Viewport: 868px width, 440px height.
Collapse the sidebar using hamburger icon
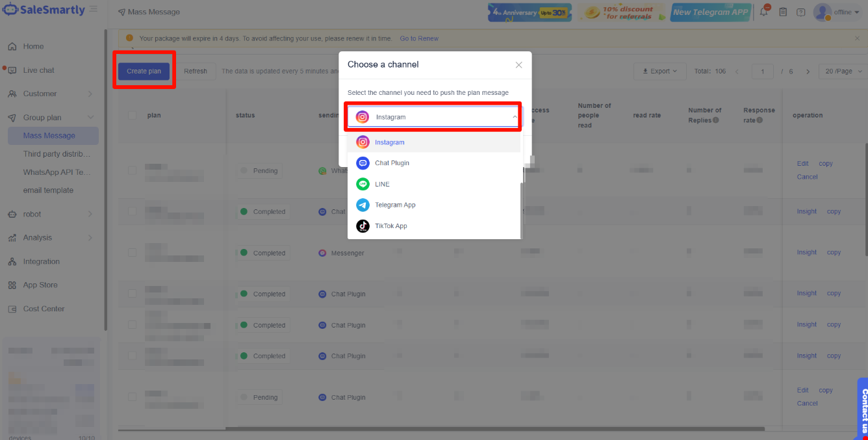click(94, 10)
